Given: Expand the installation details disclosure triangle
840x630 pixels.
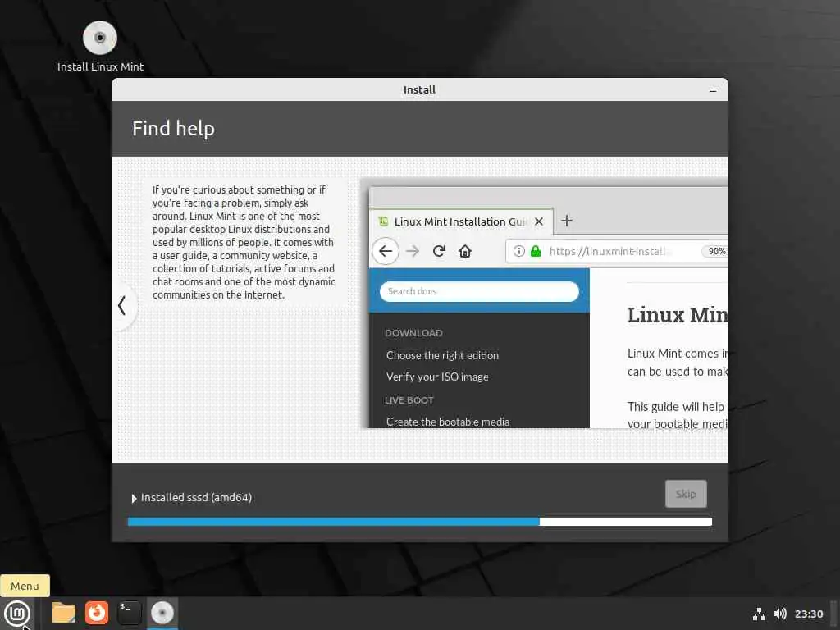Looking at the screenshot, I should coord(134,498).
